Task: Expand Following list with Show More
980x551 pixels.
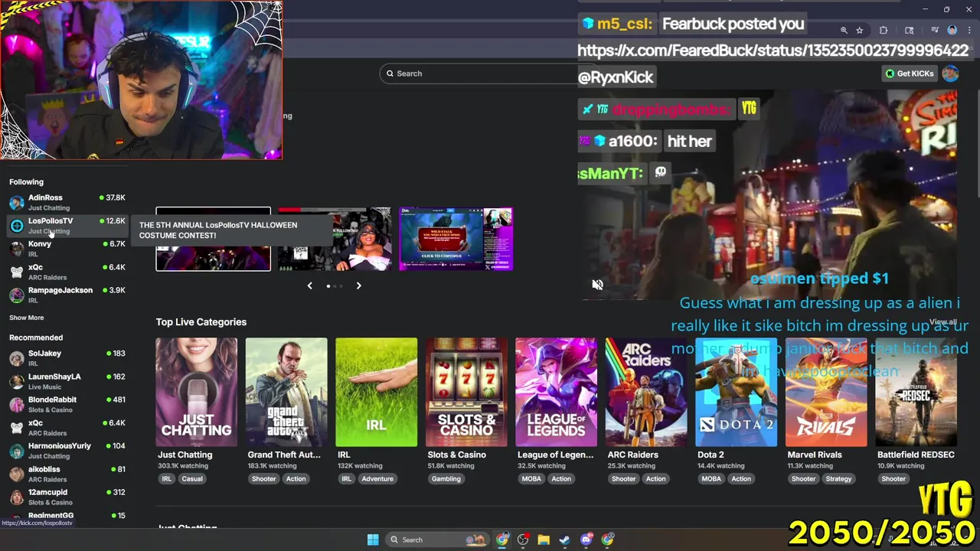Action: pos(27,318)
